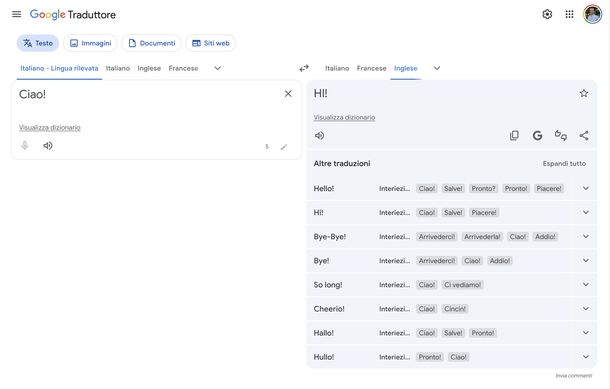The width and height of the screenshot is (610, 389).
Task: Click Altre traduzioni heading
Action: 342,164
